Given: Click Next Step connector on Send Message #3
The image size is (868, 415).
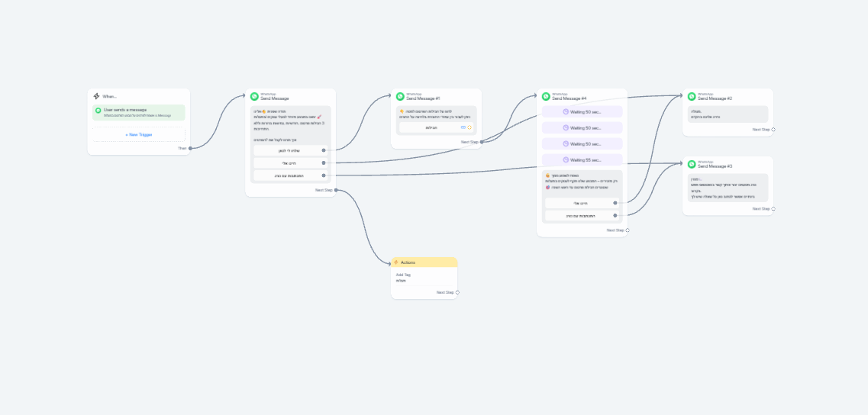Looking at the screenshot, I should coord(773,208).
